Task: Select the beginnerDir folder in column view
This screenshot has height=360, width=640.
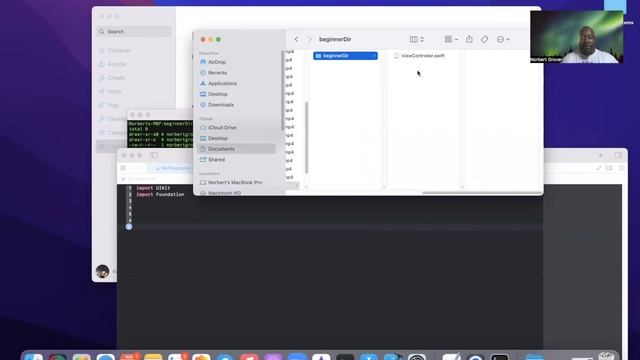Action: pos(345,56)
